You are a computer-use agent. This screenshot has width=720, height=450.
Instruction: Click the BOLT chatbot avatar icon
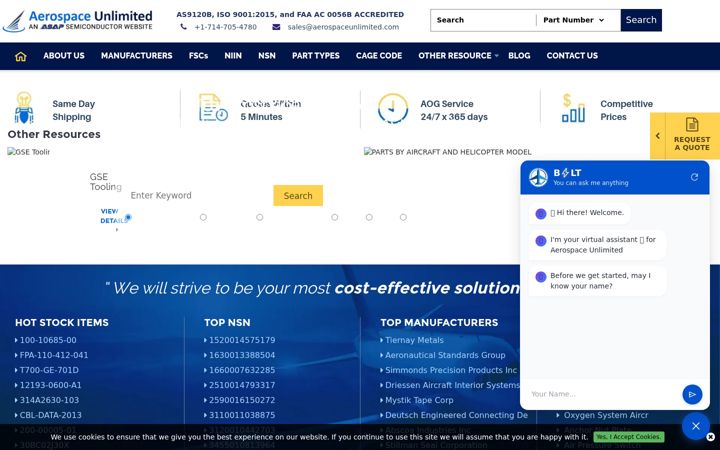(x=538, y=177)
